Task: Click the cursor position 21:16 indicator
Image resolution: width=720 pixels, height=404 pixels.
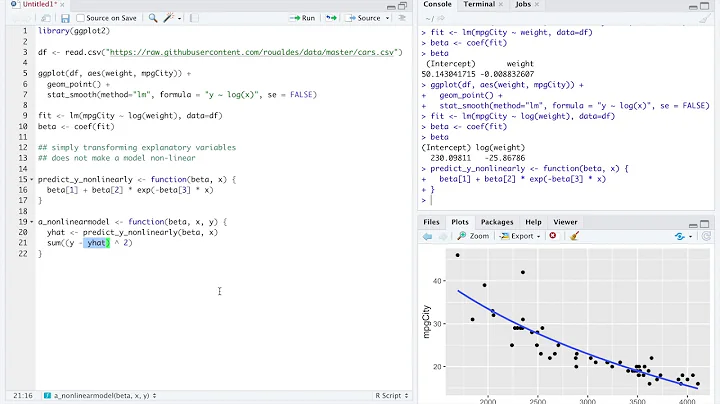Action: 23,395
